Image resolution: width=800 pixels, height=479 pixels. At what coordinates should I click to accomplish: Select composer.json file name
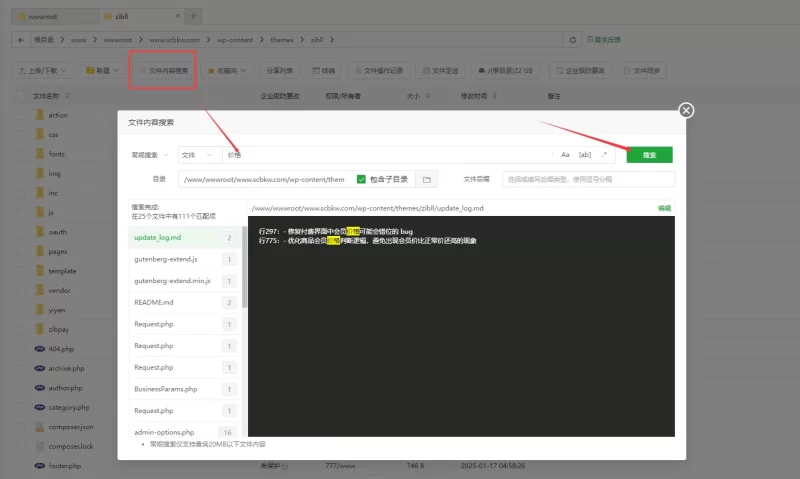71,427
